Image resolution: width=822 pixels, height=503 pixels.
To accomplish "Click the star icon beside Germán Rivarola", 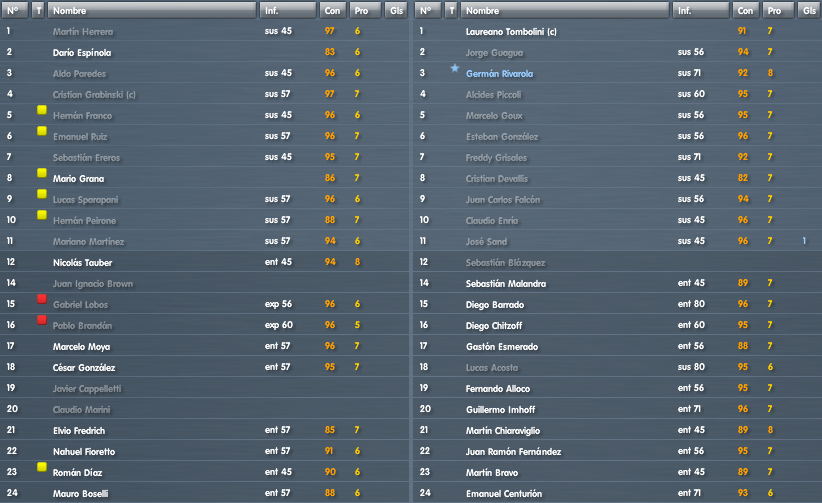I will [x=455, y=68].
